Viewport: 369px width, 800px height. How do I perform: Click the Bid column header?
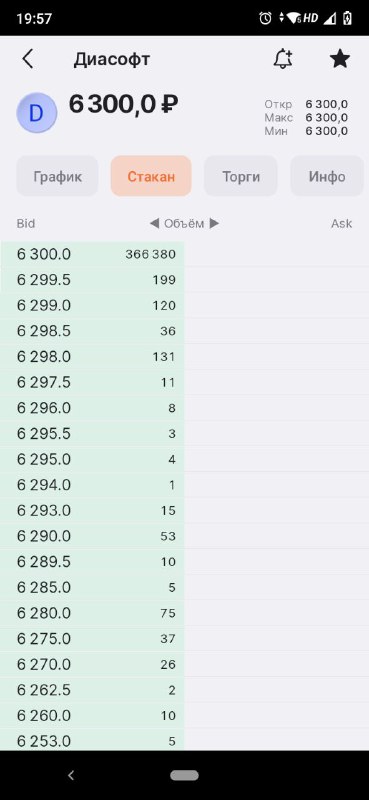coord(26,223)
